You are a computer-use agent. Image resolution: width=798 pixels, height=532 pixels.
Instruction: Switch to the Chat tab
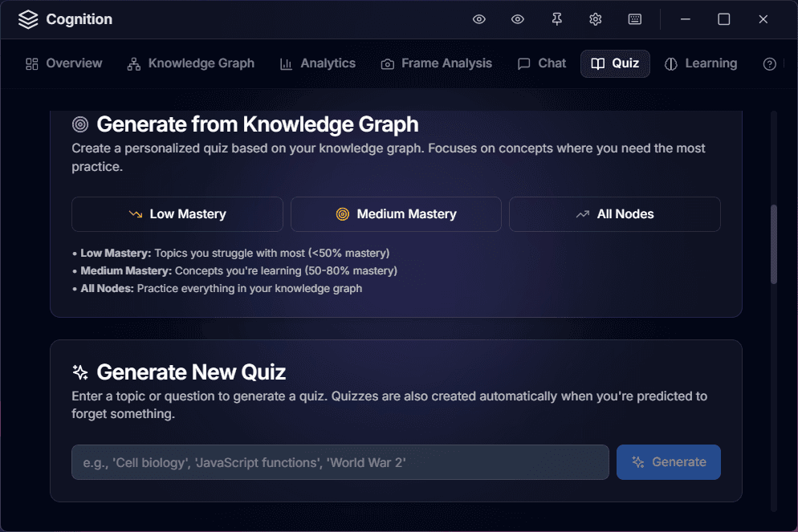coord(542,63)
